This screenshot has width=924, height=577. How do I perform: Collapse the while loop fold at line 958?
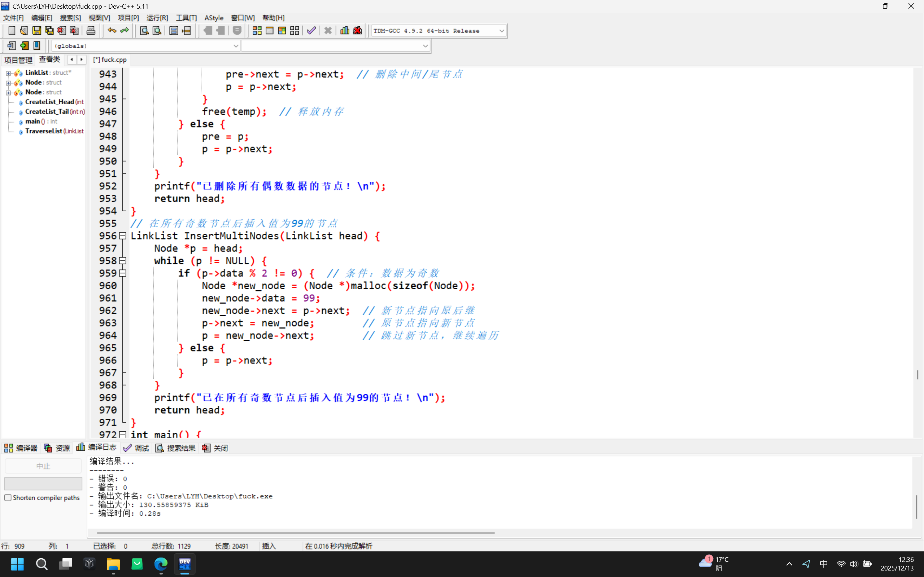[x=123, y=261]
